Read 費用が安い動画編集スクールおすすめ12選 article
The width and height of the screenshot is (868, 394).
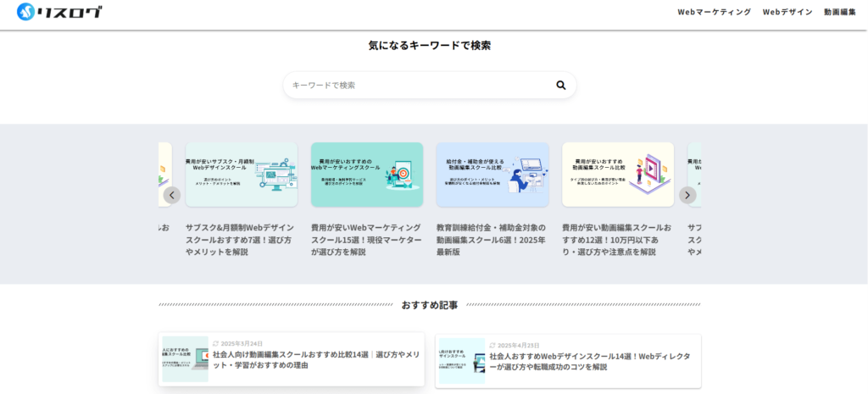[x=618, y=240]
